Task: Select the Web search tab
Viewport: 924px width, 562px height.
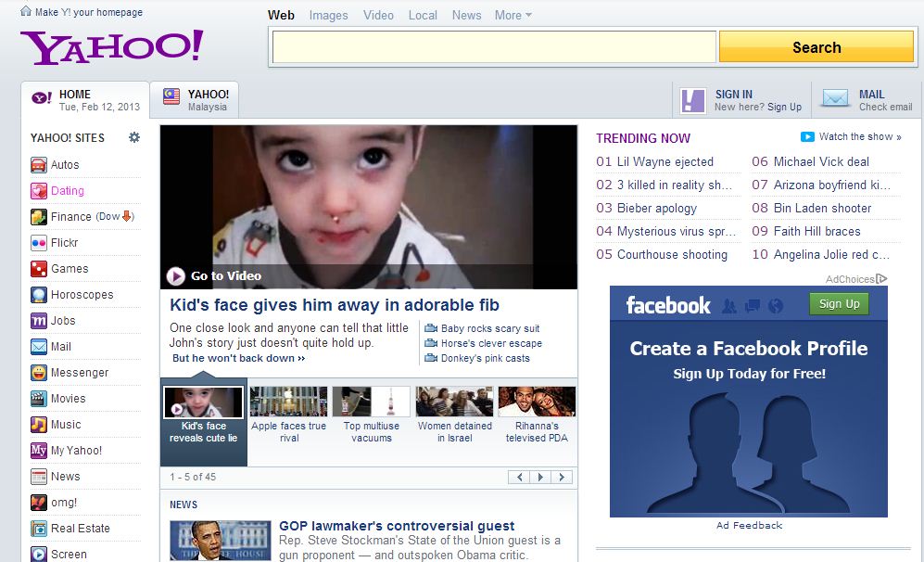Action: click(281, 16)
